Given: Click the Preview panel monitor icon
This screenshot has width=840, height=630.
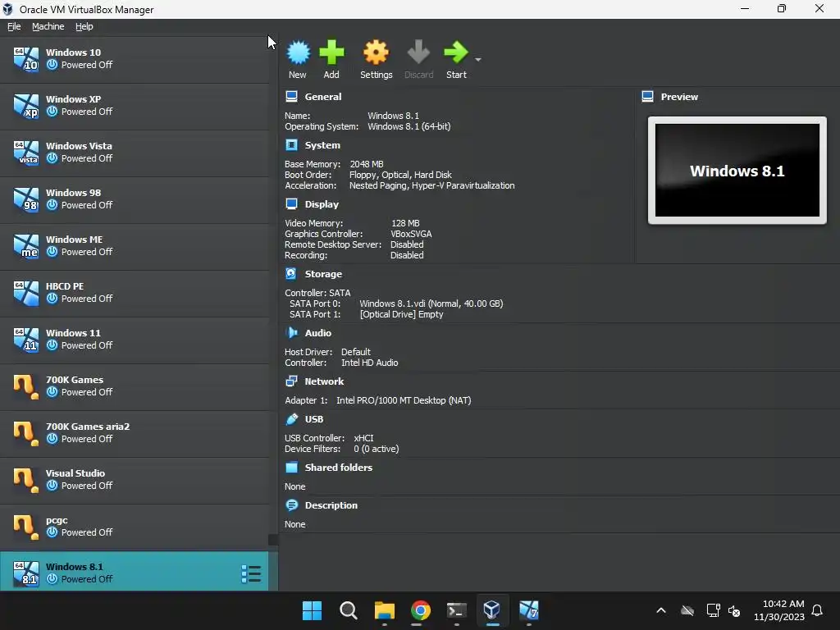Looking at the screenshot, I should pyautogui.click(x=648, y=97).
